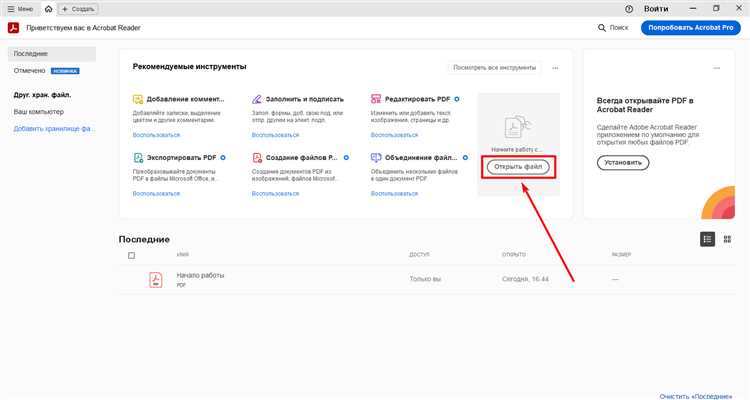
Task: Click the Заполнить и подписать icon
Action: [257, 100]
